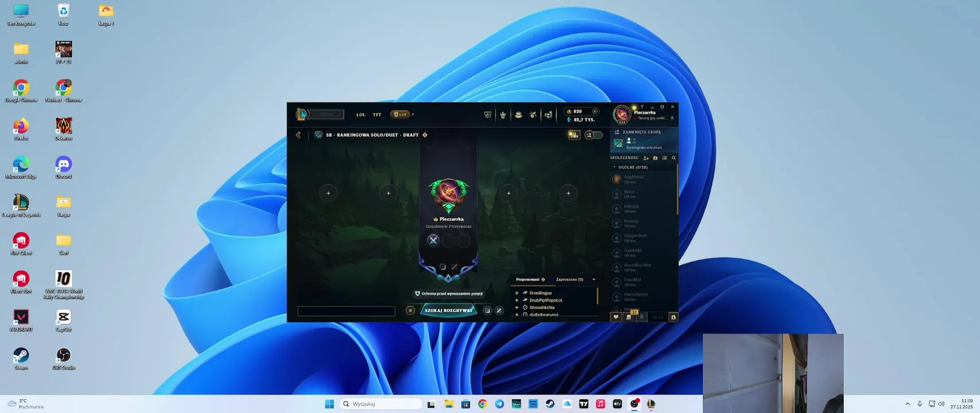980x413 pixels.
Task: Invite Shooshkröta with plus icon
Action: pos(517,307)
